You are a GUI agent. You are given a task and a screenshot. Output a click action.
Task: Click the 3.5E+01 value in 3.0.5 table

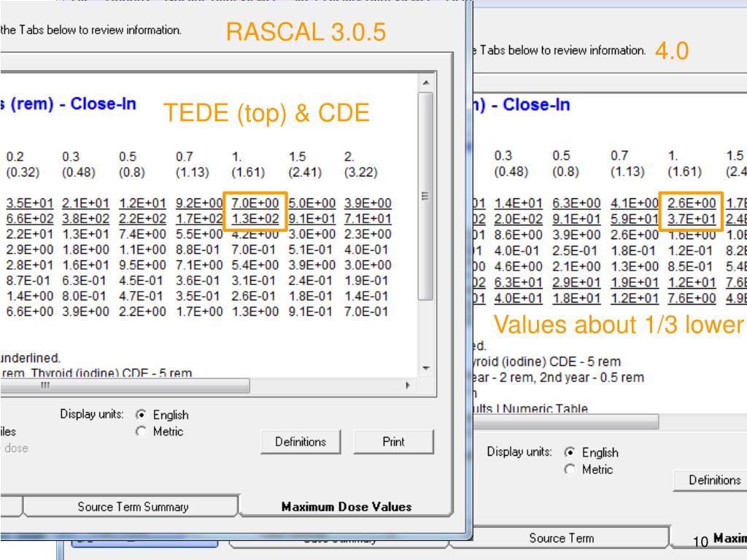click(x=29, y=203)
